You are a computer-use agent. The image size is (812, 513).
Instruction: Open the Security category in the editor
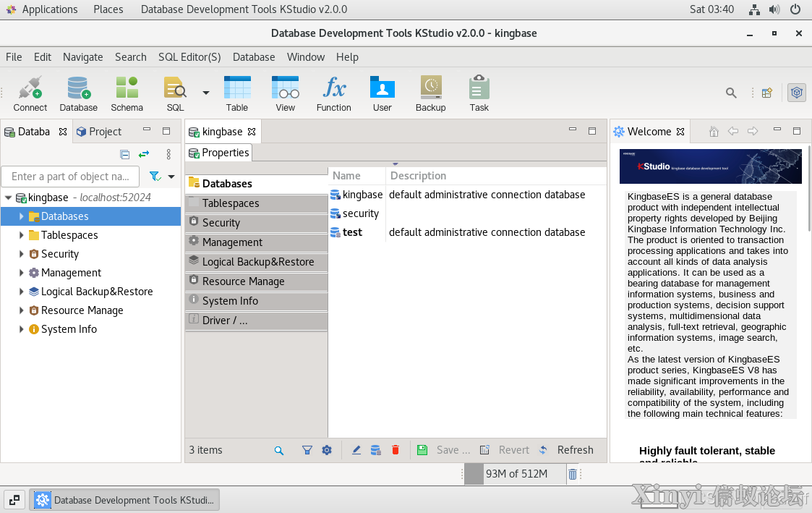coord(257,223)
